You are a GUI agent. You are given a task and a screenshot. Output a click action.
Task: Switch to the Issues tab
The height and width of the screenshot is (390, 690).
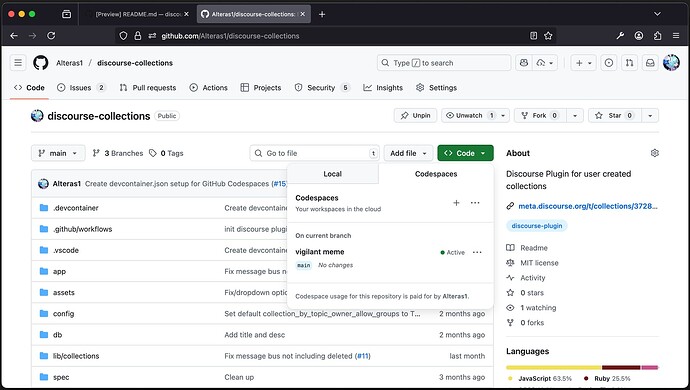click(x=81, y=88)
